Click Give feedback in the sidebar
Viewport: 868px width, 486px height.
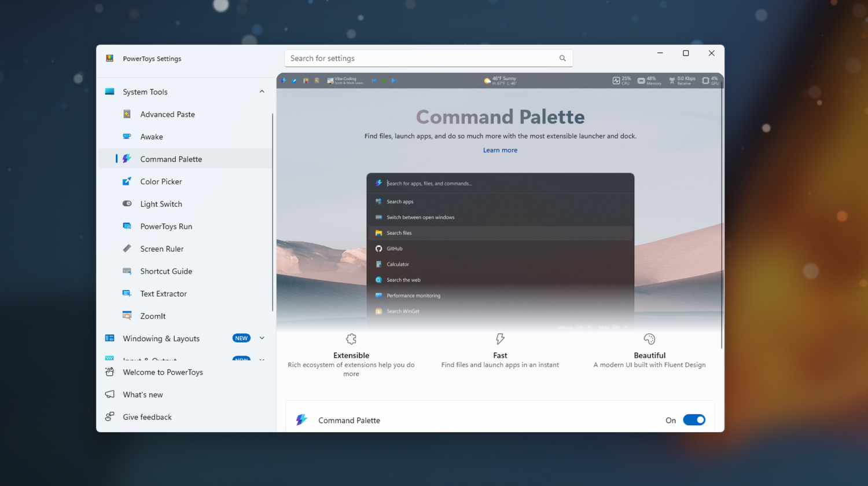[185, 417]
